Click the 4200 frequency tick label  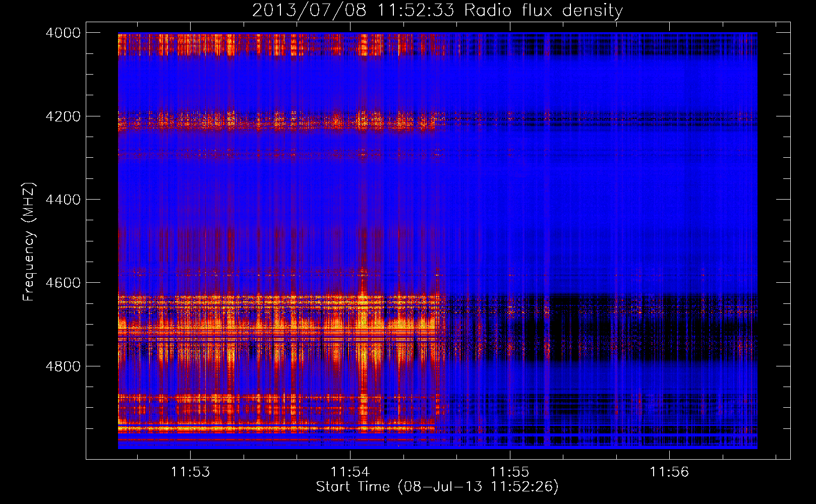pos(63,116)
